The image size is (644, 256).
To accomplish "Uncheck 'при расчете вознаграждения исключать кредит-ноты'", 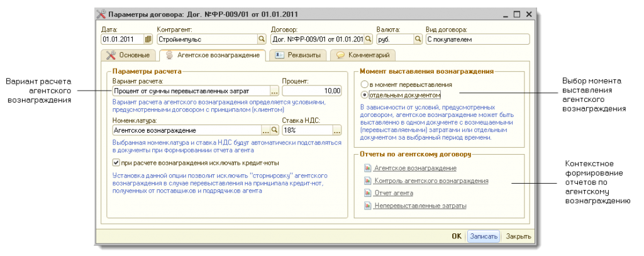I will [x=116, y=162].
